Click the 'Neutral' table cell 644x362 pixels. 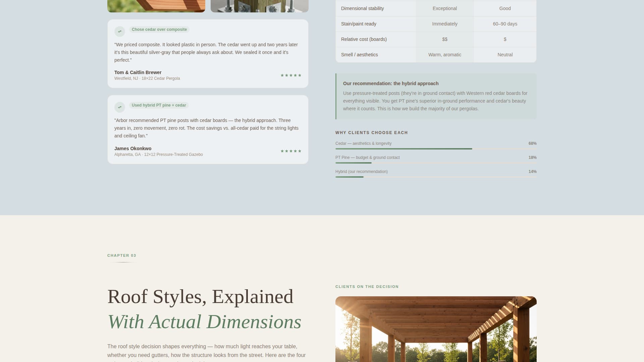(x=505, y=55)
